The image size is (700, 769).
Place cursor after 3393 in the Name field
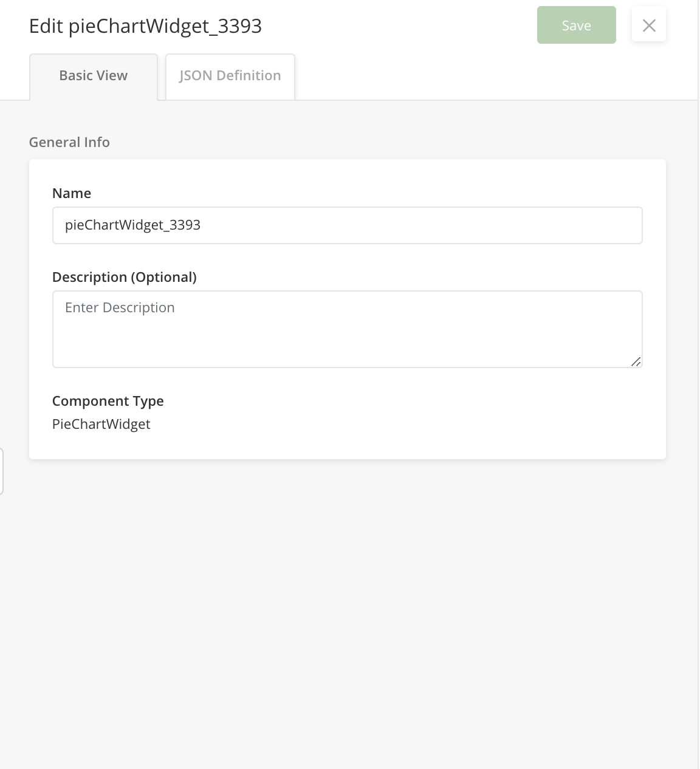[x=202, y=225]
